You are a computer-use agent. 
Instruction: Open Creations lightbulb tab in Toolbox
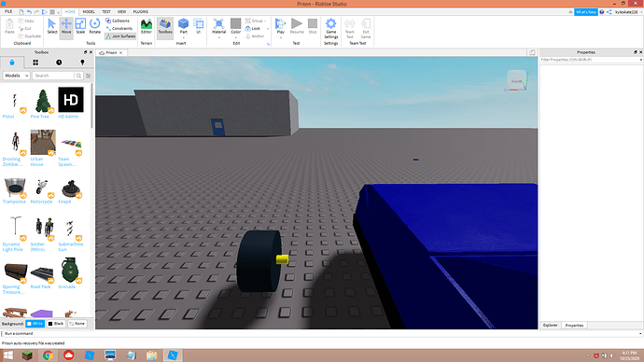point(82,63)
